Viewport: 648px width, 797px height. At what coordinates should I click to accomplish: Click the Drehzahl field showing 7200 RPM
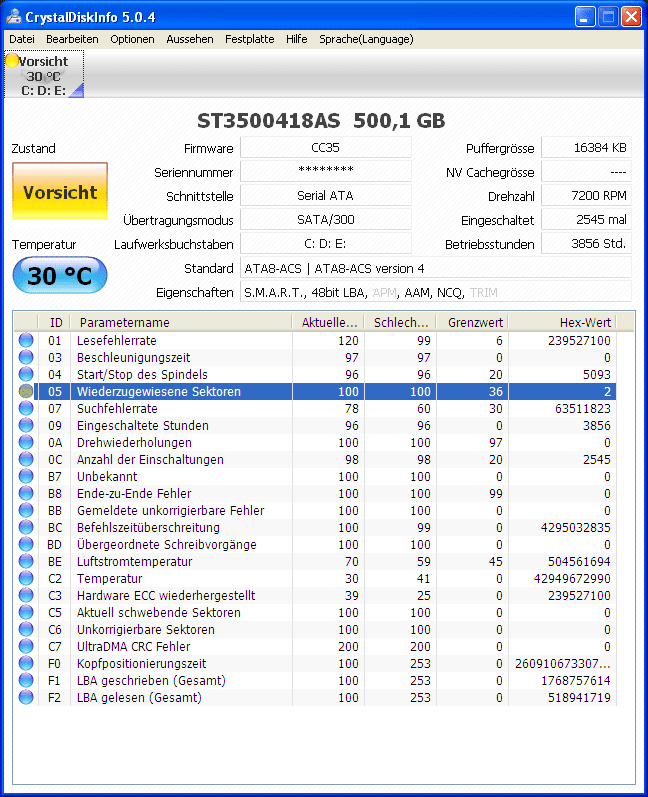pos(587,195)
